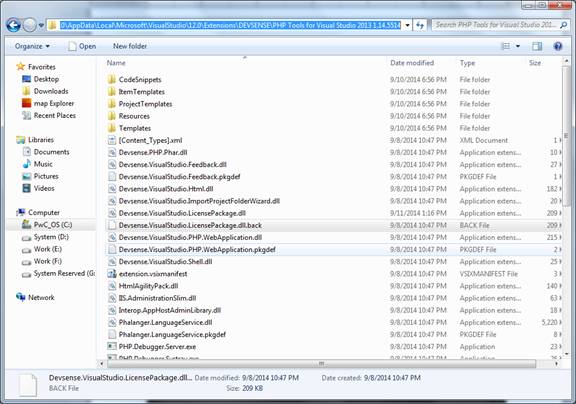
Task: Click the ProjectTemplates folder icon
Action: [112, 104]
